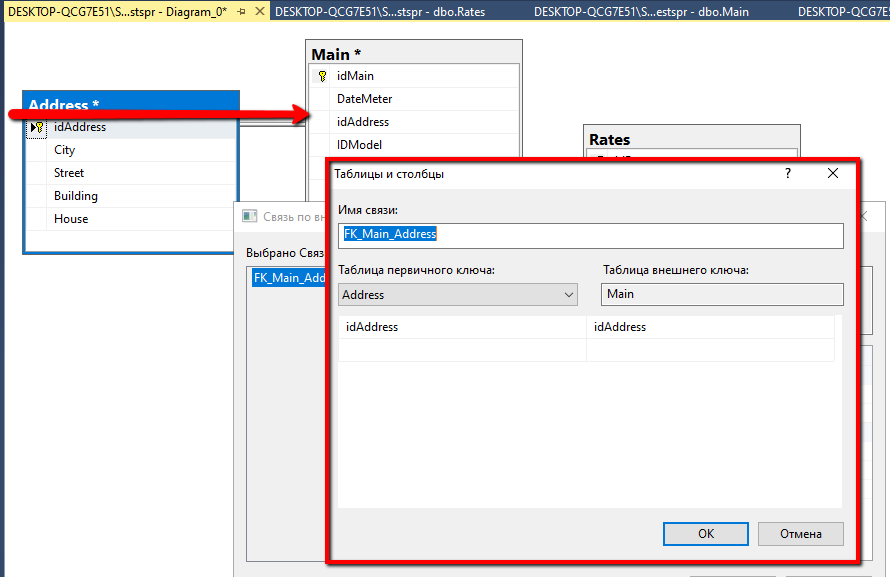890x577 pixels.
Task: Close the Diagram_0 tab
Action: click(x=259, y=11)
